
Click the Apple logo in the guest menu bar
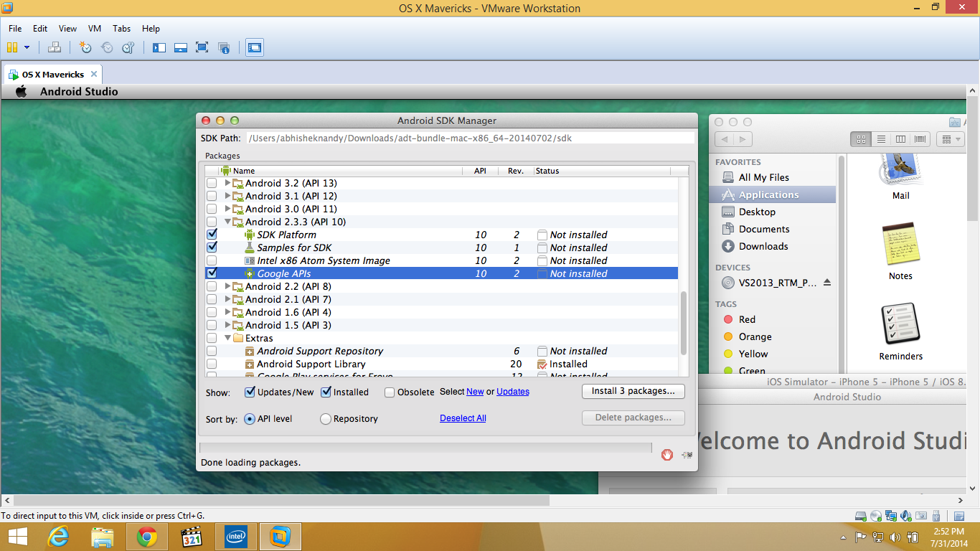[21, 91]
